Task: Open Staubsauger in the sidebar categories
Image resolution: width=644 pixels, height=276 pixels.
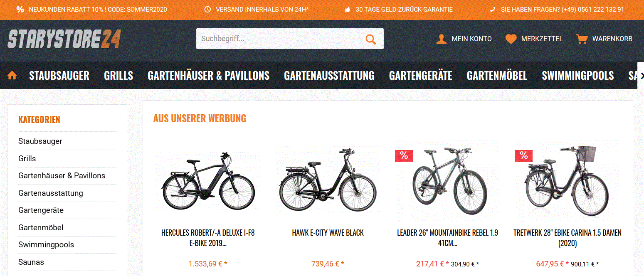Action: (40, 141)
